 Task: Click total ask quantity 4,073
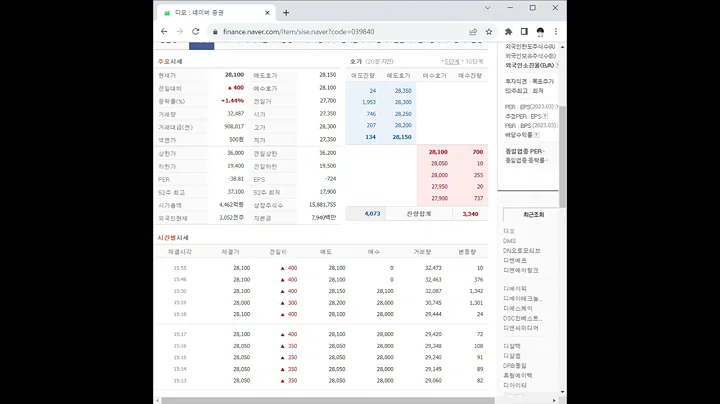[x=372, y=213]
